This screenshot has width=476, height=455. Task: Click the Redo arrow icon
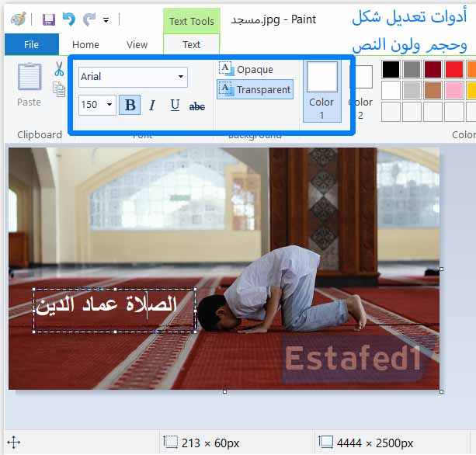pos(89,19)
